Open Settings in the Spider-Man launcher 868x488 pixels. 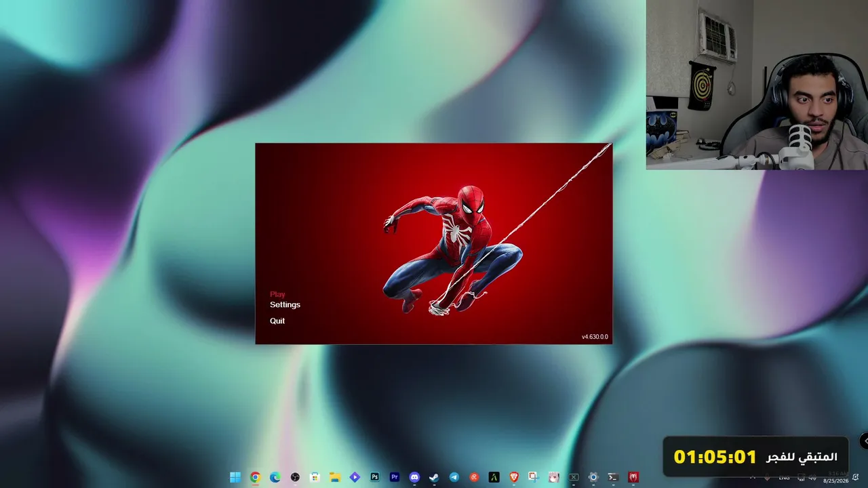(x=285, y=305)
